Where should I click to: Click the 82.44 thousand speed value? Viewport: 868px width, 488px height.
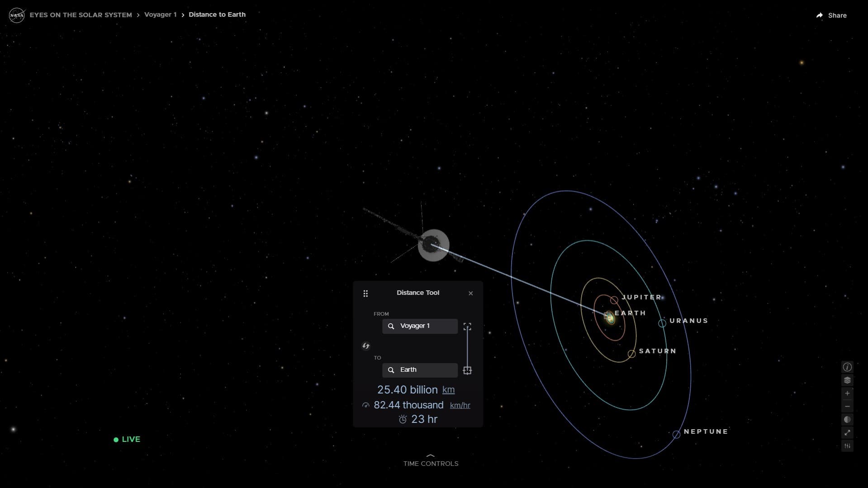point(408,405)
